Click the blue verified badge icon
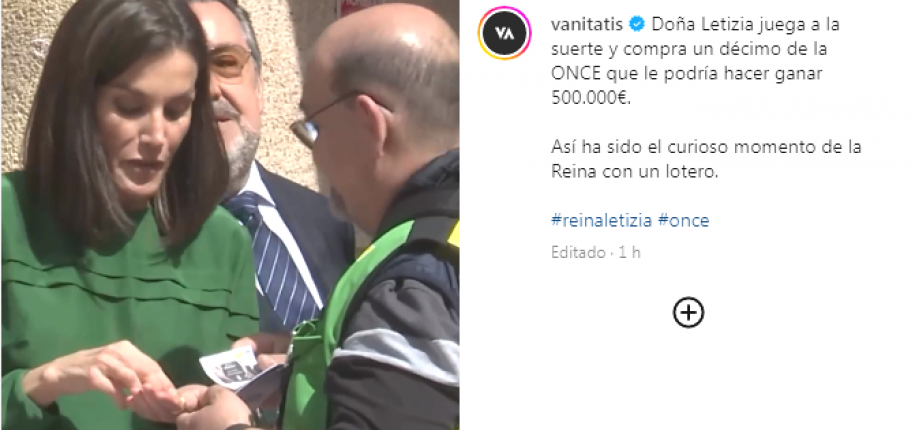 point(637,25)
